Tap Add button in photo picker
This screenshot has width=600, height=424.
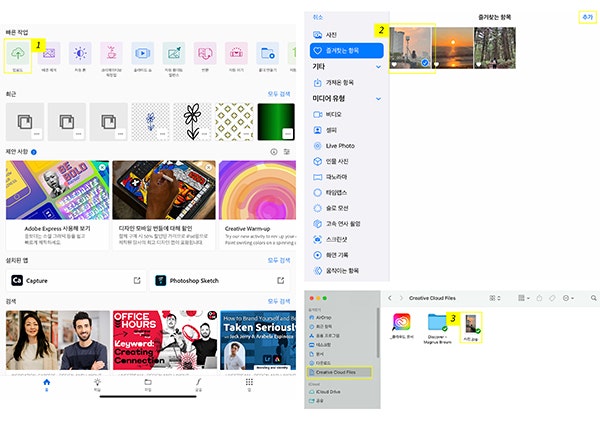point(587,17)
